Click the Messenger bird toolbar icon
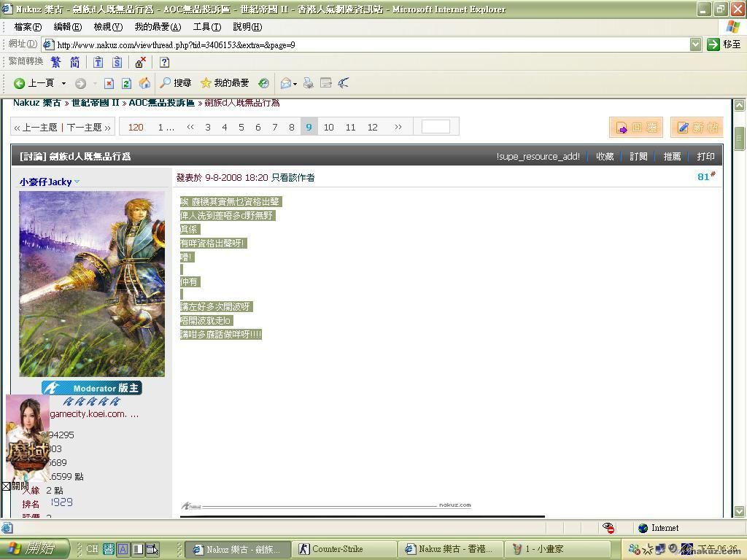The height and width of the screenshot is (560, 747). click(344, 83)
